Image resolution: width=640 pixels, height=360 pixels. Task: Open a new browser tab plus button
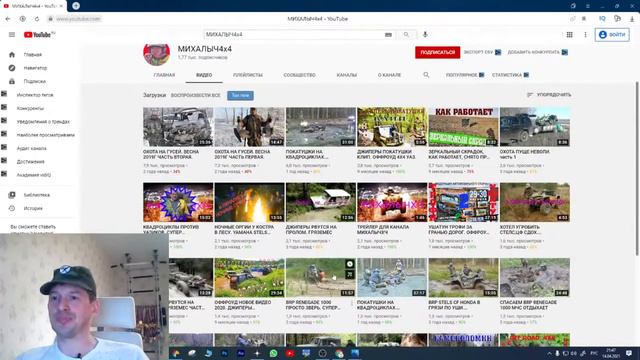(x=76, y=6)
